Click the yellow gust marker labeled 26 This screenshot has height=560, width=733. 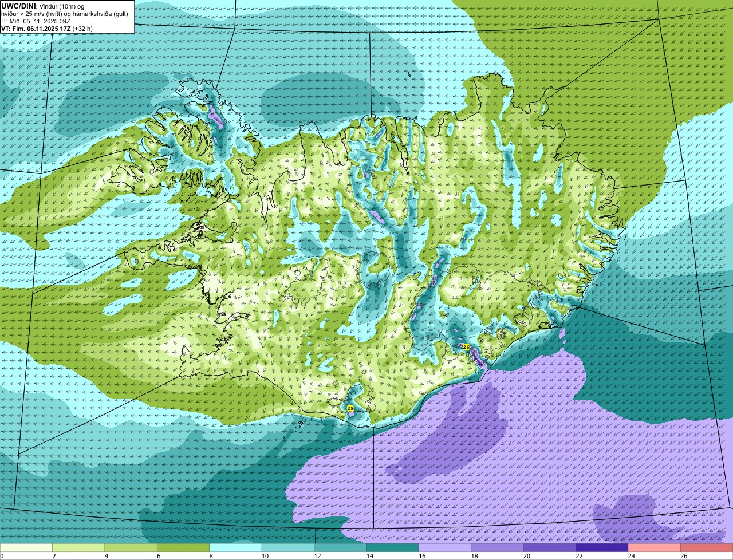466,347
